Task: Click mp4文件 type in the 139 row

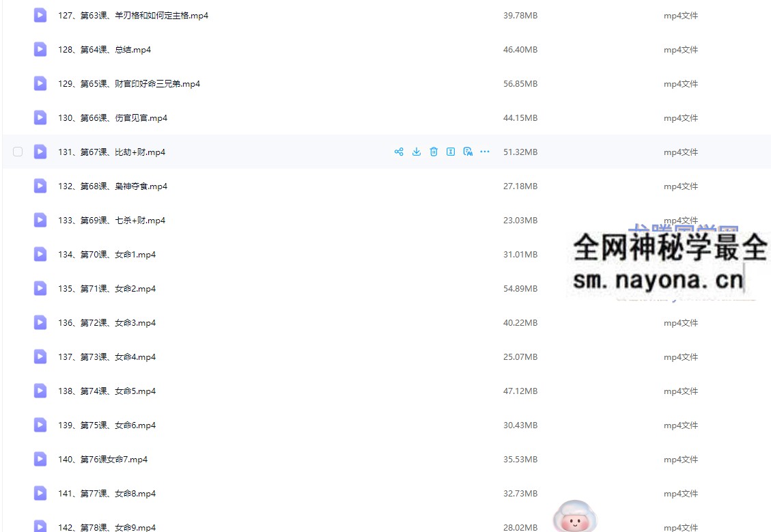Action: 681,425
